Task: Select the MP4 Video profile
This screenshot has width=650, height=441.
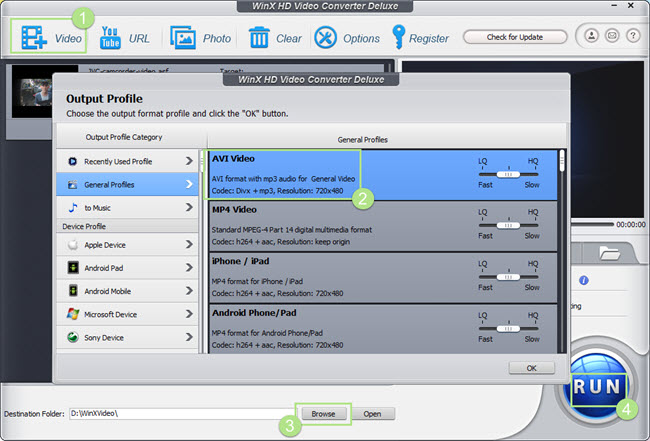Action: (383, 226)
